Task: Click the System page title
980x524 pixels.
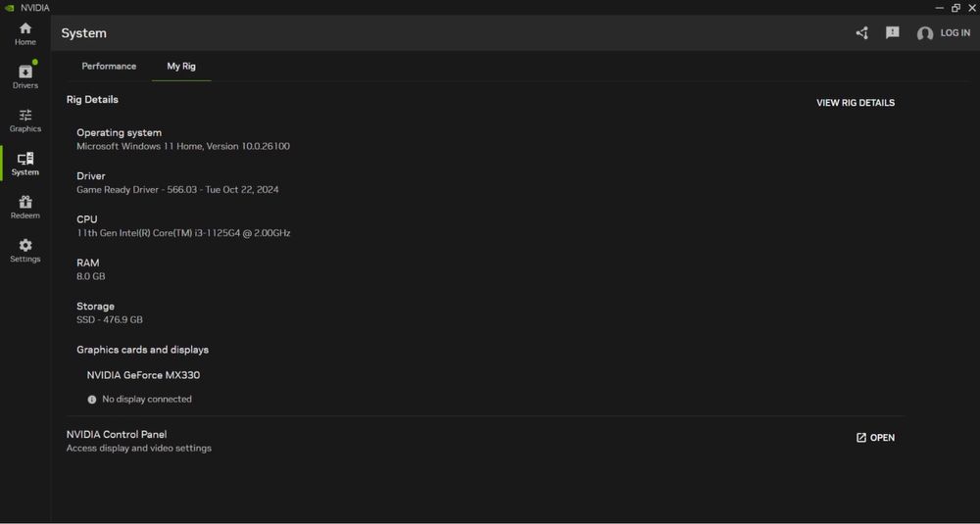Action: (x=83, y=33)
